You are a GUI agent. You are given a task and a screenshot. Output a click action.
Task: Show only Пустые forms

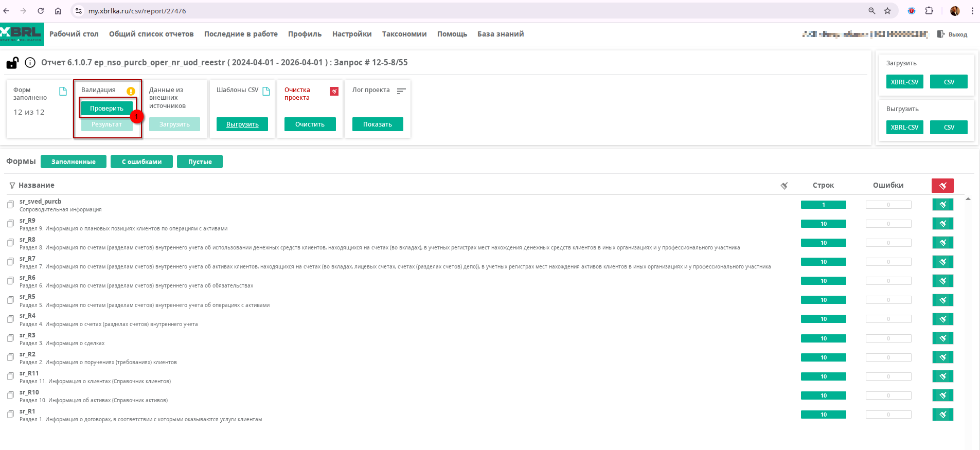[200, 161]
